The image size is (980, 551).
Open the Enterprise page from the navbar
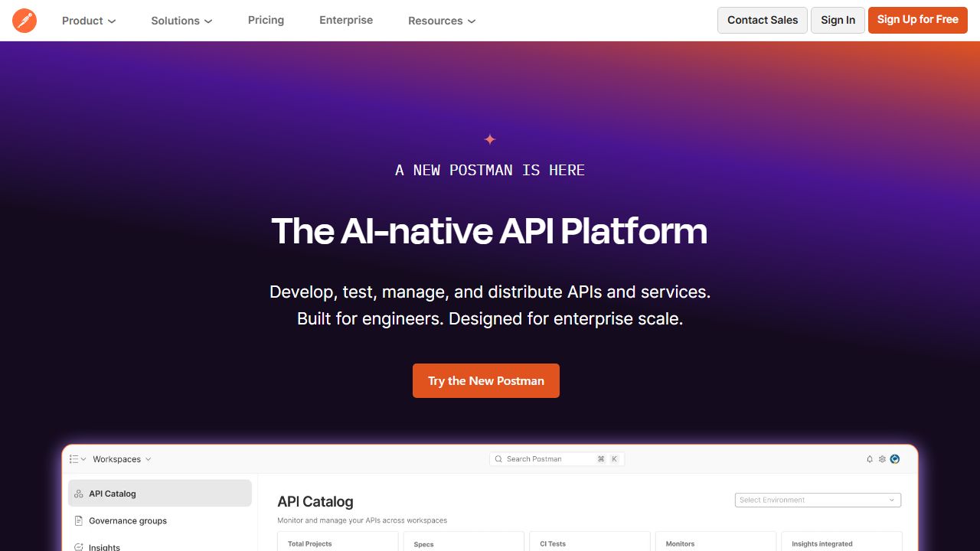tap(346, 20)
